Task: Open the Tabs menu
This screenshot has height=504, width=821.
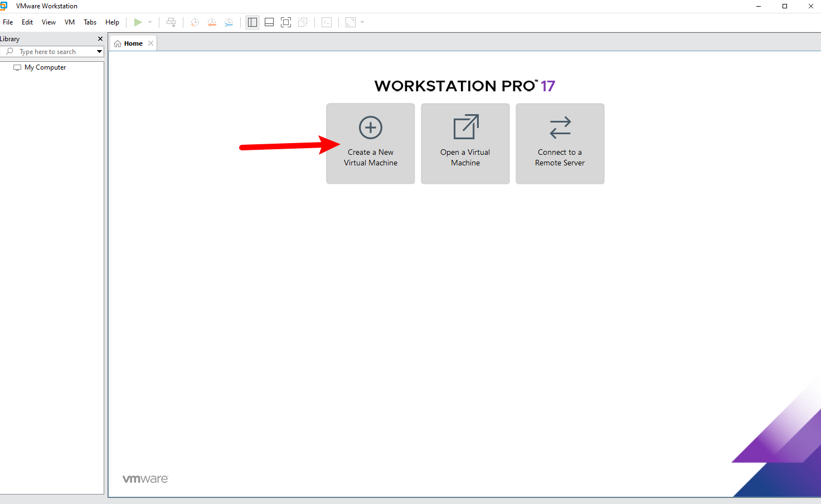Action: 90,22
